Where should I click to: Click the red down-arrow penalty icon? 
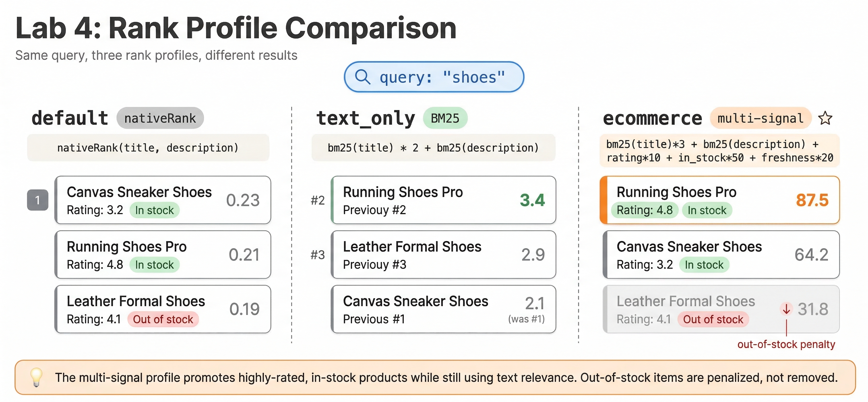pyautogui.click(x=786, y=309)
